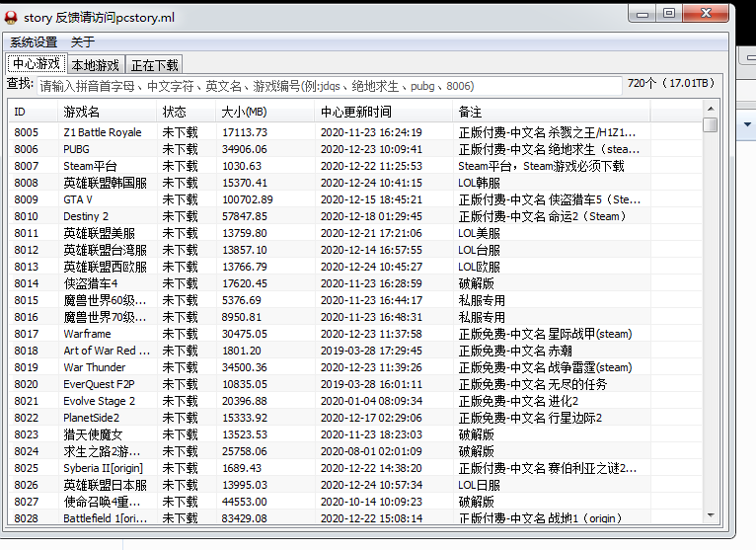
Task: Select the 英雄联盟韩国服 row
Action: pyautogui.click(x=355, y=183)
